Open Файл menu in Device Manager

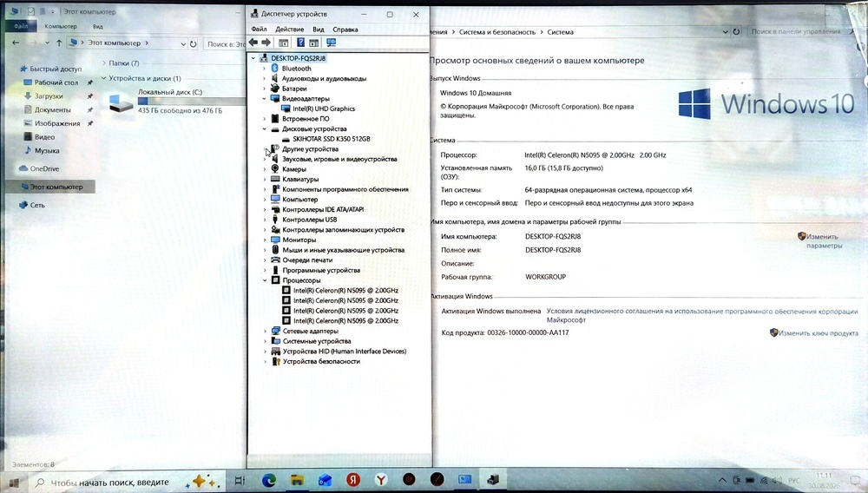point(259,30)
